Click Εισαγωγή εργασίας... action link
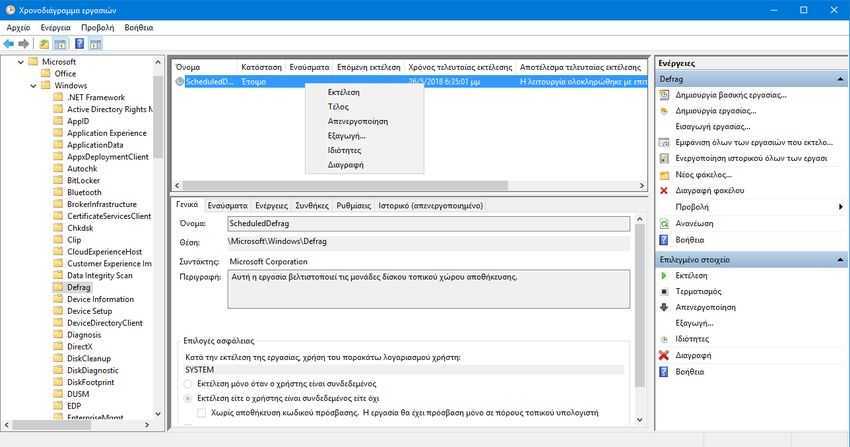The width and height of the screenshot is (850, 447). tap(713, 126)
